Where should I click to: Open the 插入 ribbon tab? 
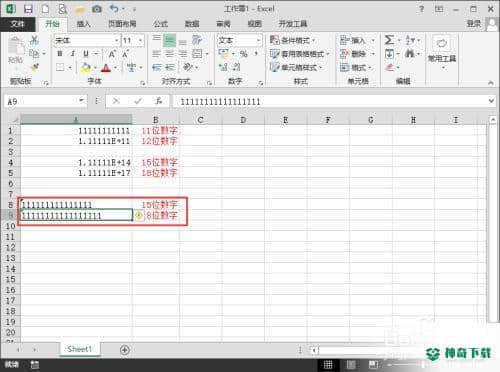click(83, 24)
